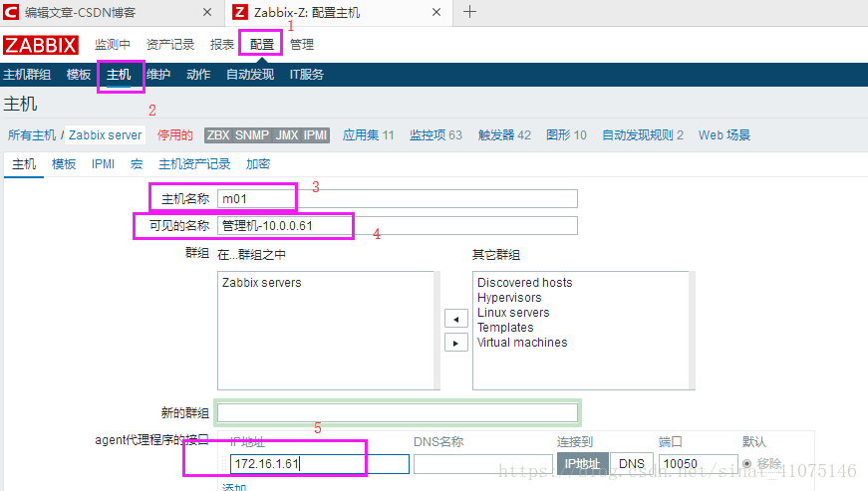The width and height of the screenshot is (868, 491).
Task: Click the 添加 interface link
Action: [x=234, y=487]
